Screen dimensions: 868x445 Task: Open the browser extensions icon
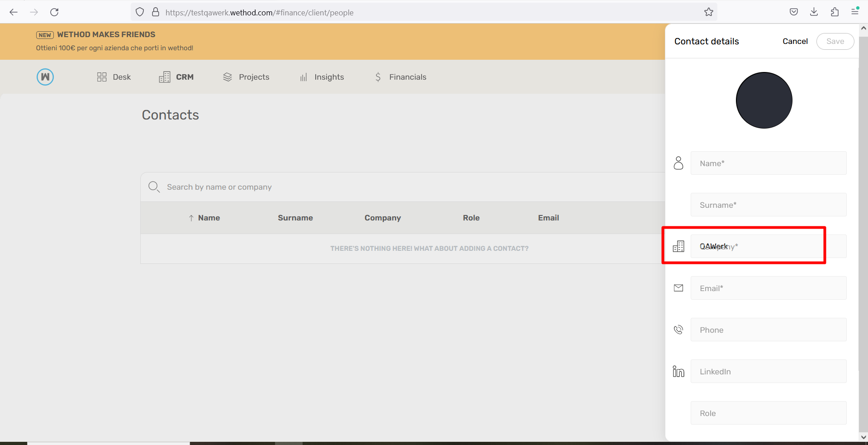pyautogui.click(x=835, y=12)
